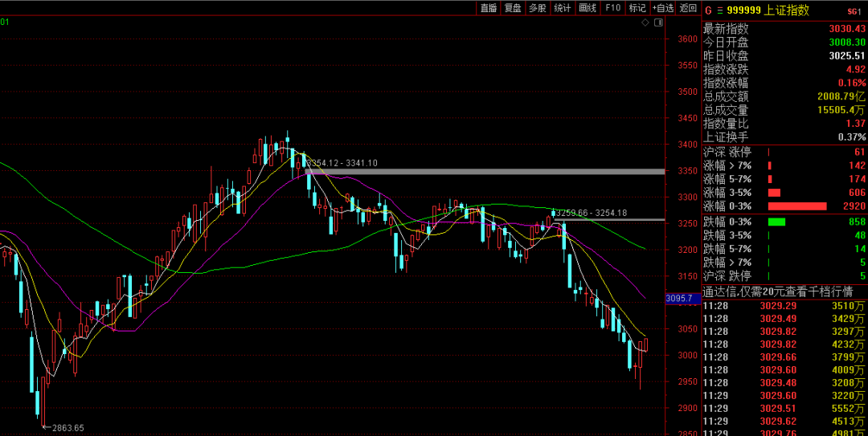Click the 昨日收盘 3025.51 row
This screenshot has width=868, height=436.
coord(784,56)
